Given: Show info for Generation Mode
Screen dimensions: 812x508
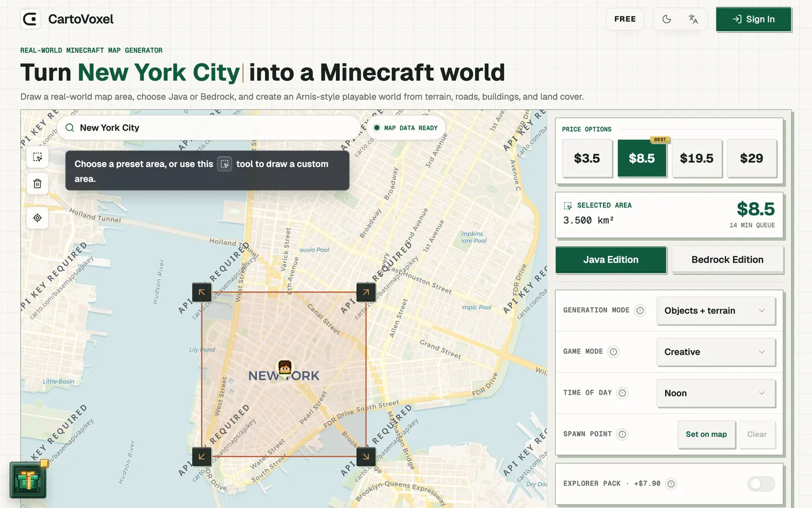Looking at the screenshot, I should pos(640,310).
